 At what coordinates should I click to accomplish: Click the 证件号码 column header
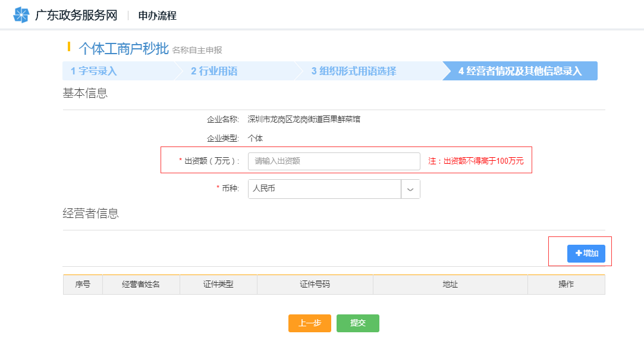[x=315, y=285]
